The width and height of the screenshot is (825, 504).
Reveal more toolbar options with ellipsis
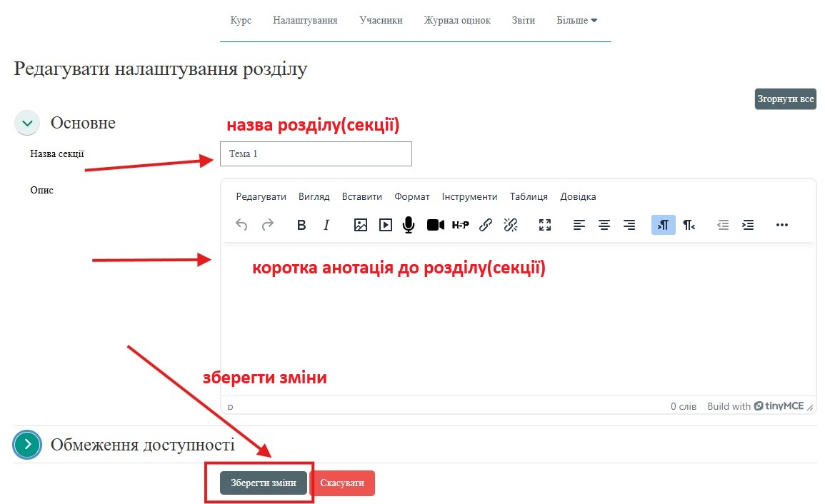(781, 225)
